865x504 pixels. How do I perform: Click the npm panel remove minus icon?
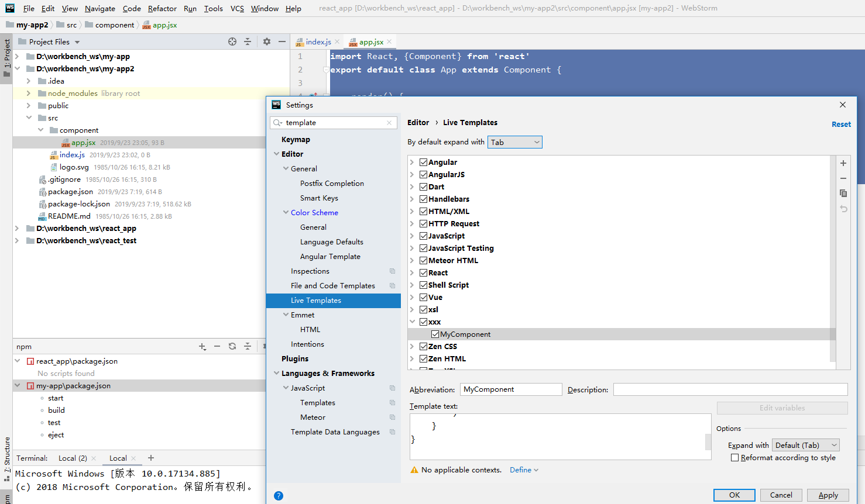tap(217, 347)
